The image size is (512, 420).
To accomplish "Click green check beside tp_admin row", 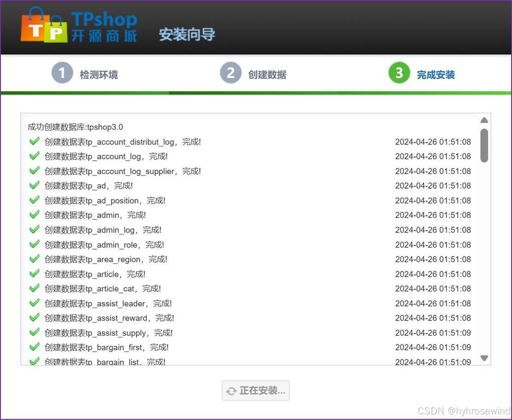I will 34,215.
